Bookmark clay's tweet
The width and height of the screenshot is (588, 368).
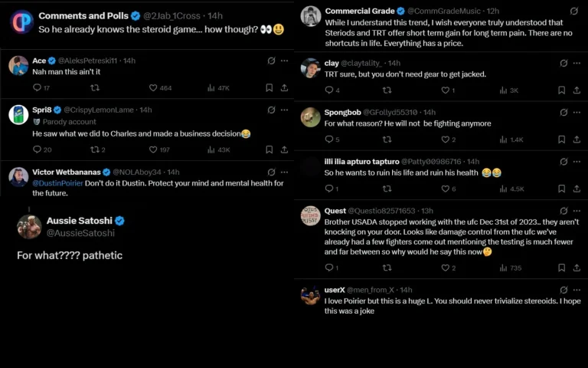pyautogui.click(x=561, y=90)
